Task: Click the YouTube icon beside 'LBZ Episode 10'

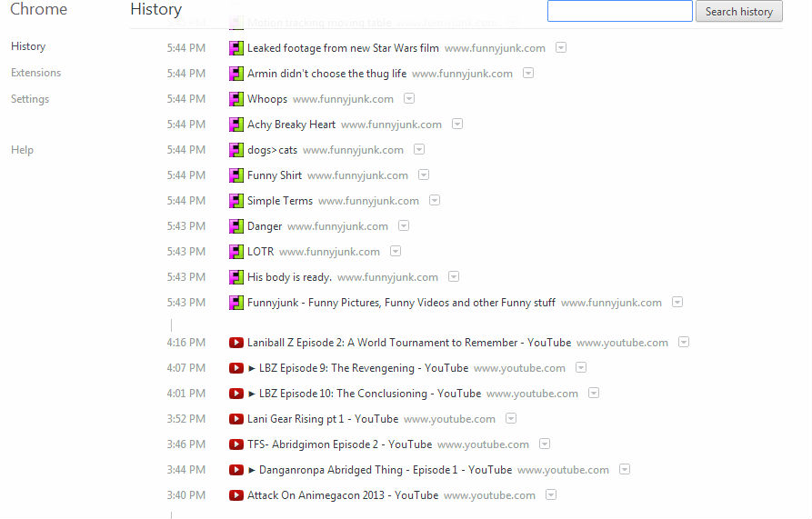Action: click(x=236, y=394)
